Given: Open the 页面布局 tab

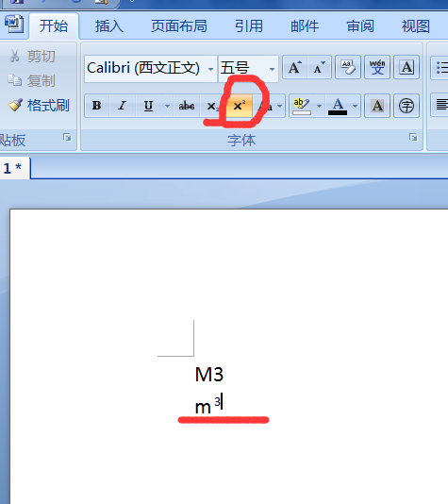Looking at the screenshot, I should 179,26.
